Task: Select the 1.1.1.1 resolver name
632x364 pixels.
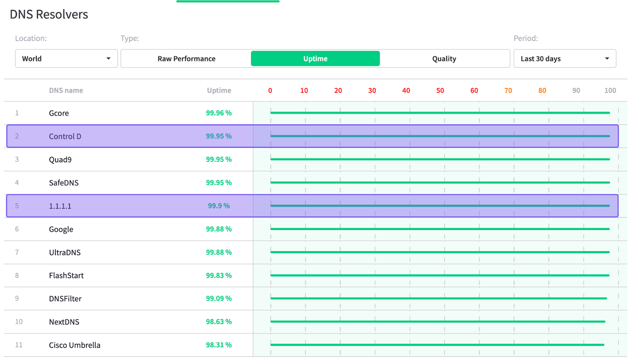Action: coord(60,206)
